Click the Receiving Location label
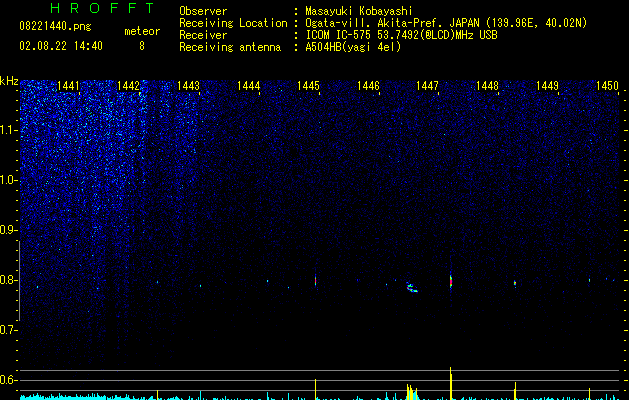 click(233, 23)
